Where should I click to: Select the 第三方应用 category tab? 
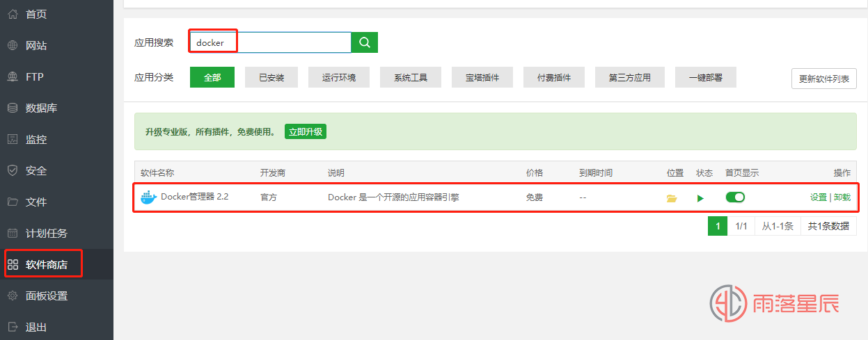630,77
